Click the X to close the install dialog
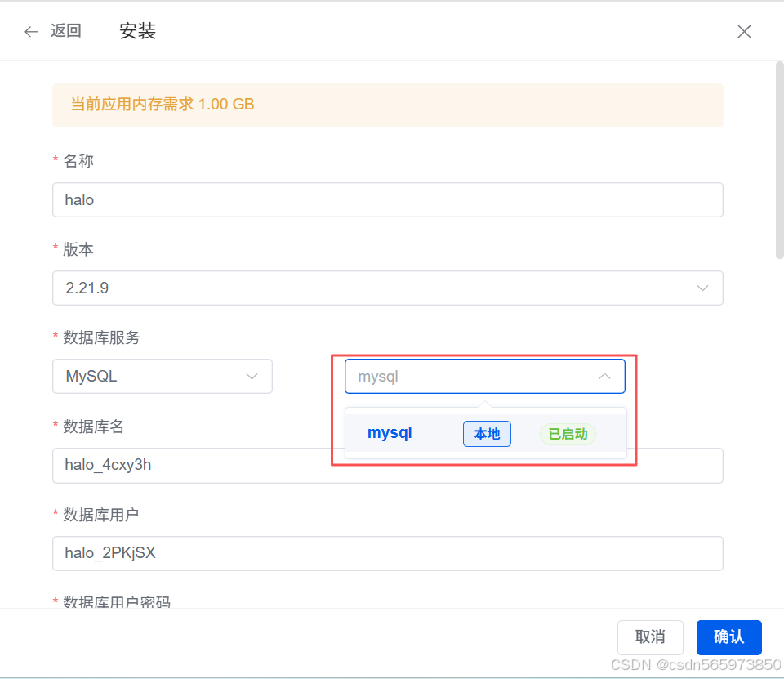The width and height of the screenshot is (784, 679). pos(744,31)
